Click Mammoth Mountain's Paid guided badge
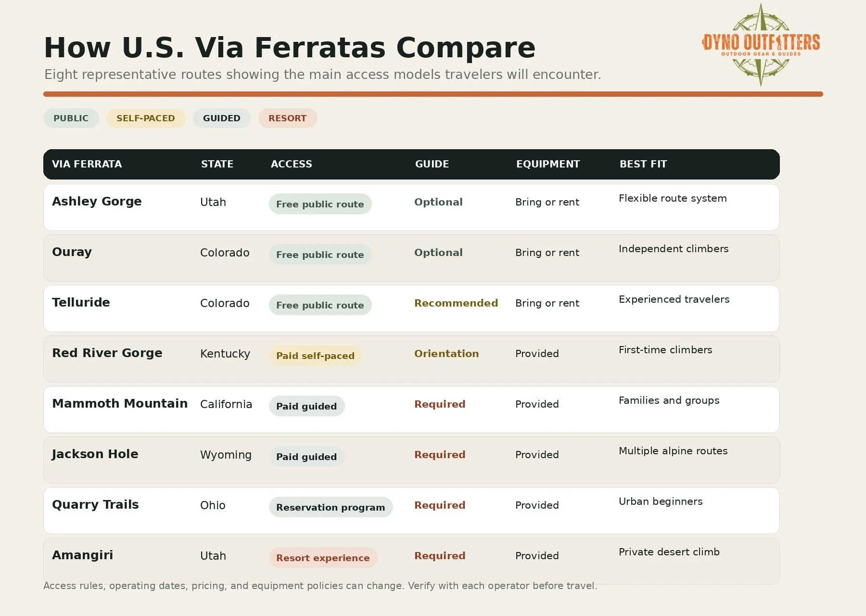The width and height of the screenshot is (866, 616). click(306, 406)
